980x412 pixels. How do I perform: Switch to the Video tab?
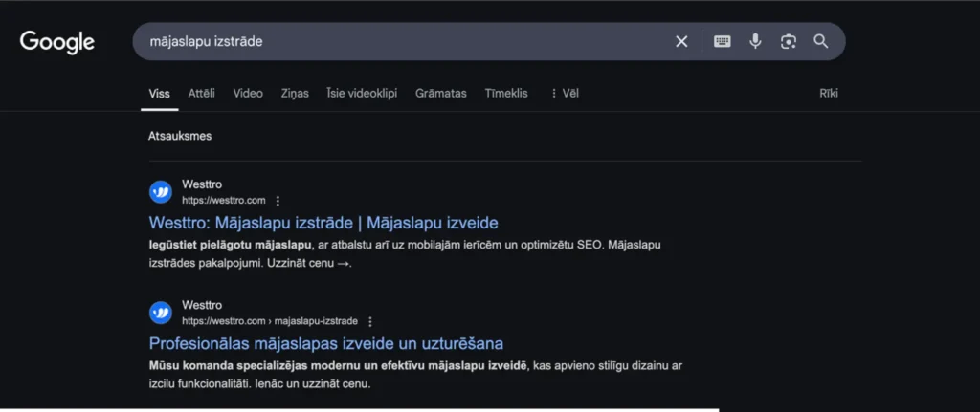coord(248,94)
